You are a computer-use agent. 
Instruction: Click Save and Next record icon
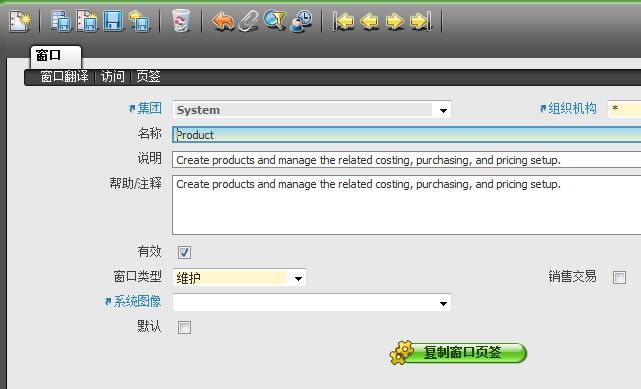coord(140,21)
